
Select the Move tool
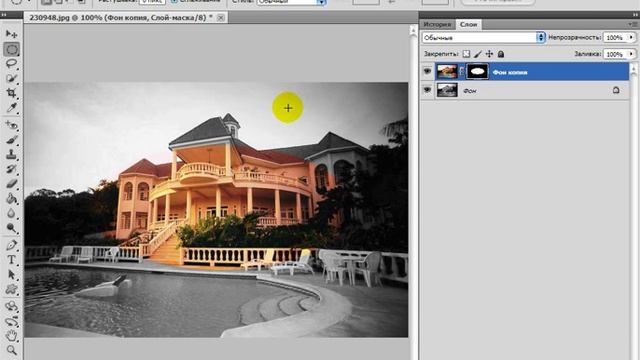[11, 34]
